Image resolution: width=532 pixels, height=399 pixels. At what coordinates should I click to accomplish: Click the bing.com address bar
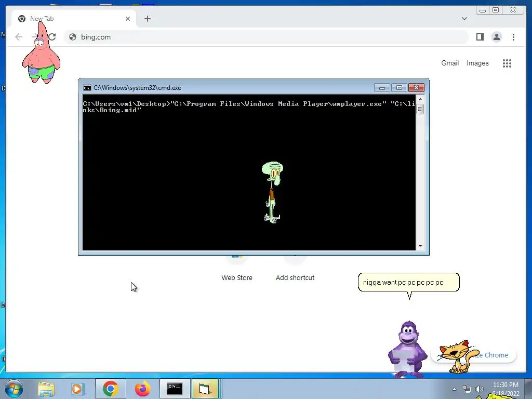coord(267,37)
